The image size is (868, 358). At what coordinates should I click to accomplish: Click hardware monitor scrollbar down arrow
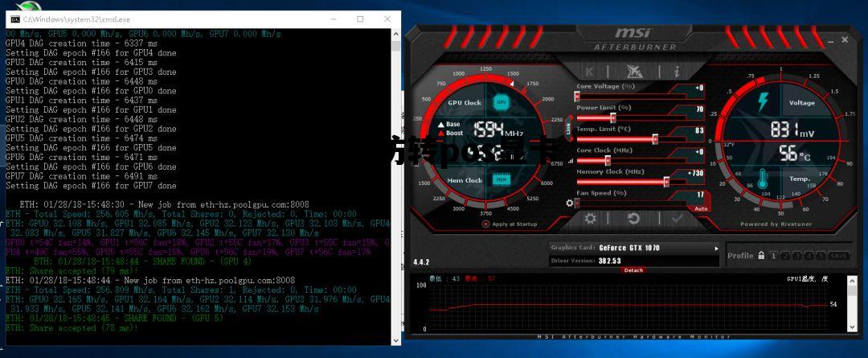point(853,327)
